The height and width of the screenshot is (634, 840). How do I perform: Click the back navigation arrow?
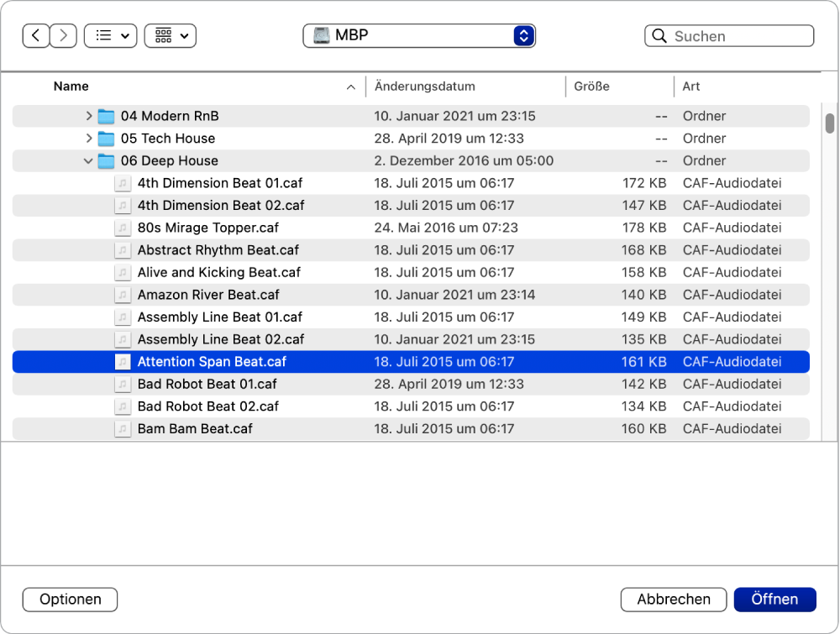[35, 35]
